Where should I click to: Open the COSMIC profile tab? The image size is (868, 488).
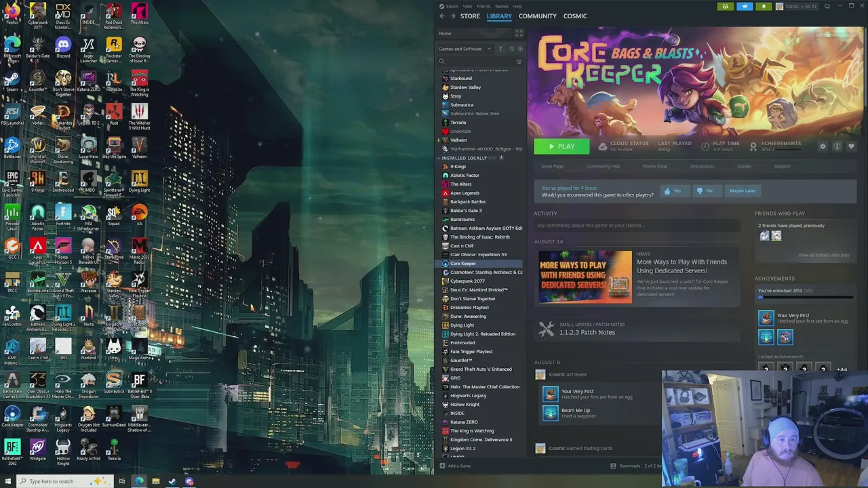pyautogui.click(x=575, y=16)
